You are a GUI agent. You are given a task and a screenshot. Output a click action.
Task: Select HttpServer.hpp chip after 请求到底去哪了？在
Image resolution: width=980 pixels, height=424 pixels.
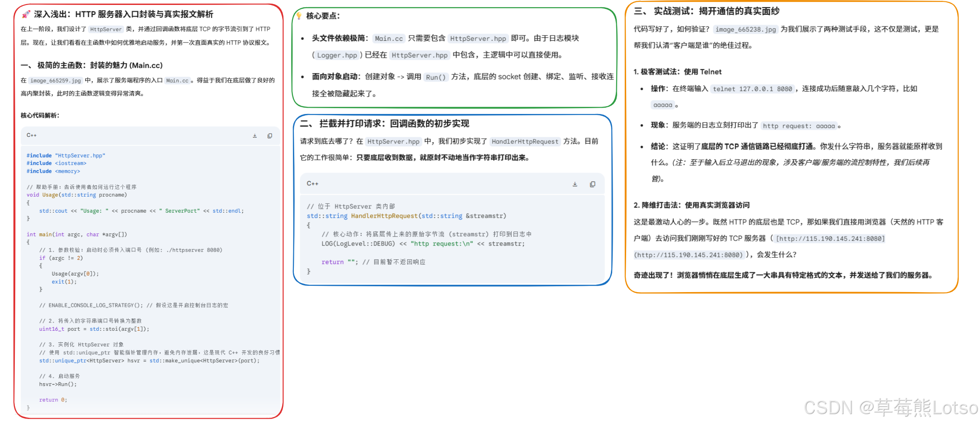pos(393,142)
